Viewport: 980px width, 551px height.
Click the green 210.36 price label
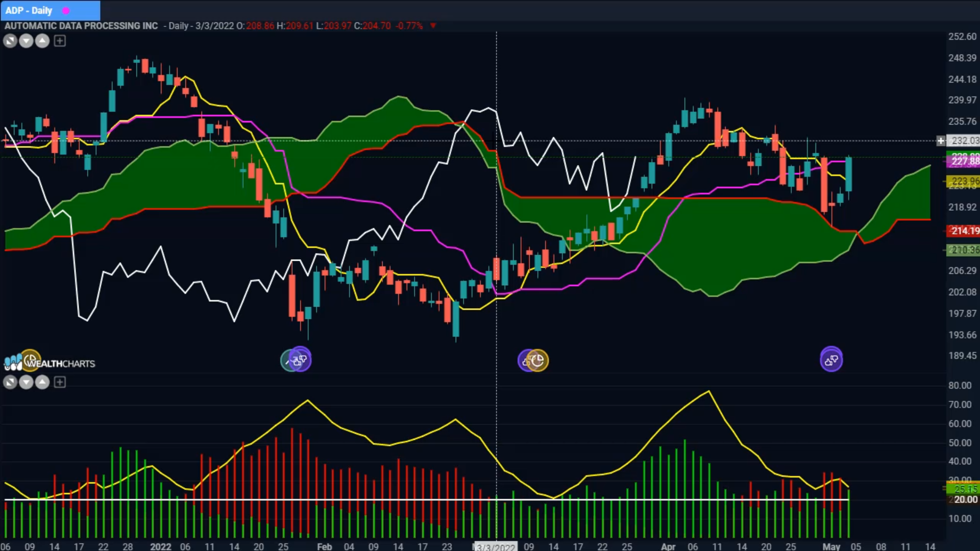point(964,250)
